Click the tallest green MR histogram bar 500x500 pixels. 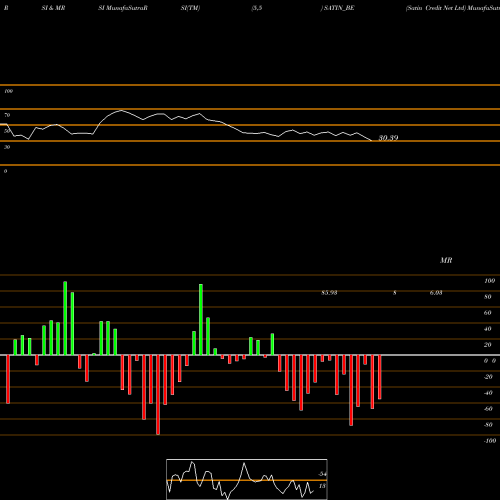(65, 318)
